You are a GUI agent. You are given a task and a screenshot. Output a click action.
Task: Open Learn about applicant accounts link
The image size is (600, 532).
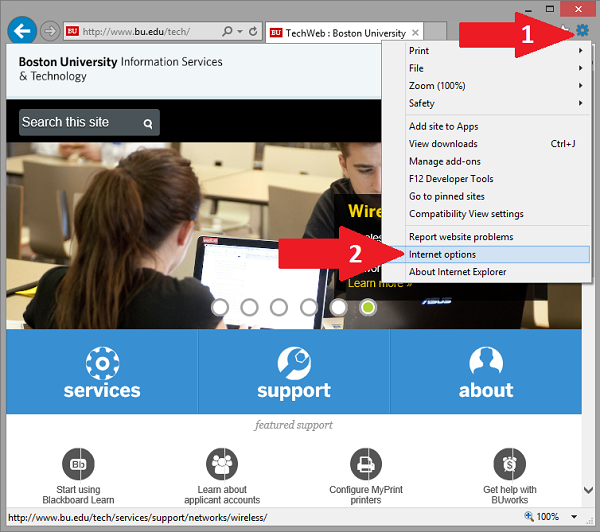(x=222, y=495)
